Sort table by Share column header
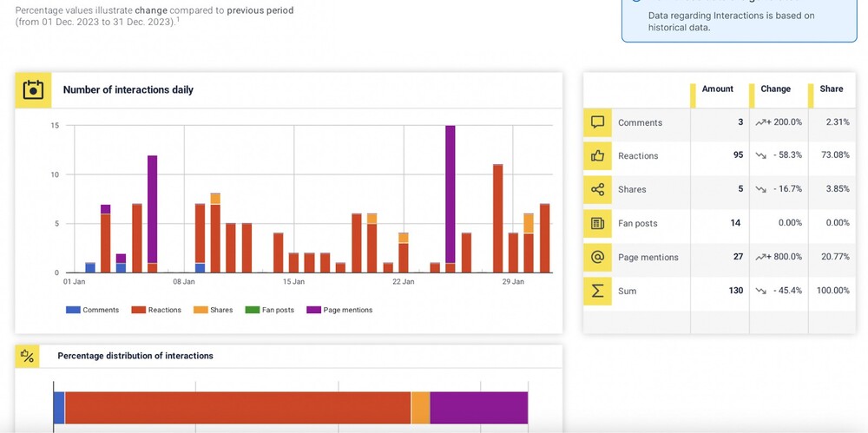 point(832,89)
